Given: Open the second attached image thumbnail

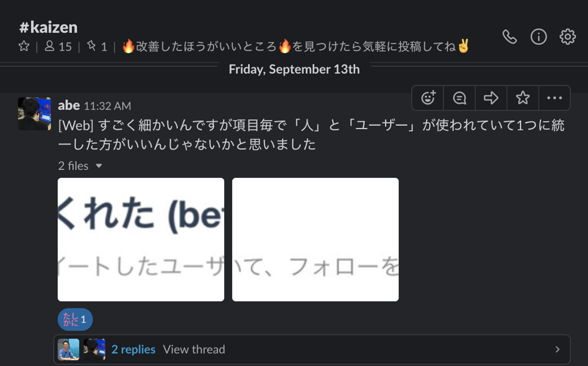Looking at the screenshot, I should (x=315, y=239).
